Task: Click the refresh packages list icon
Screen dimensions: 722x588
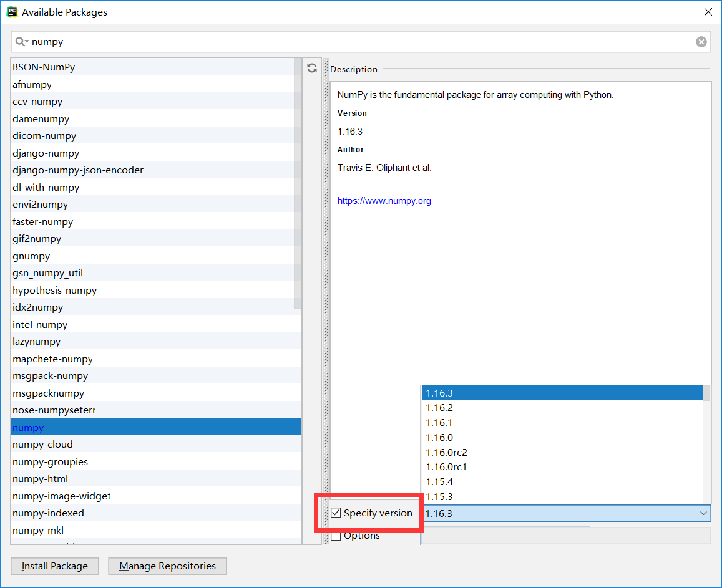Action: coord(312,68)
